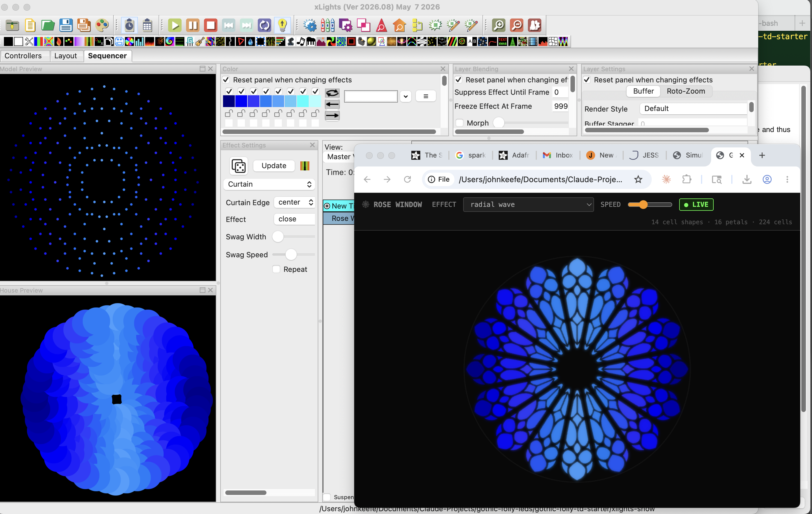Select the Tree effect icon

[512, 41]
